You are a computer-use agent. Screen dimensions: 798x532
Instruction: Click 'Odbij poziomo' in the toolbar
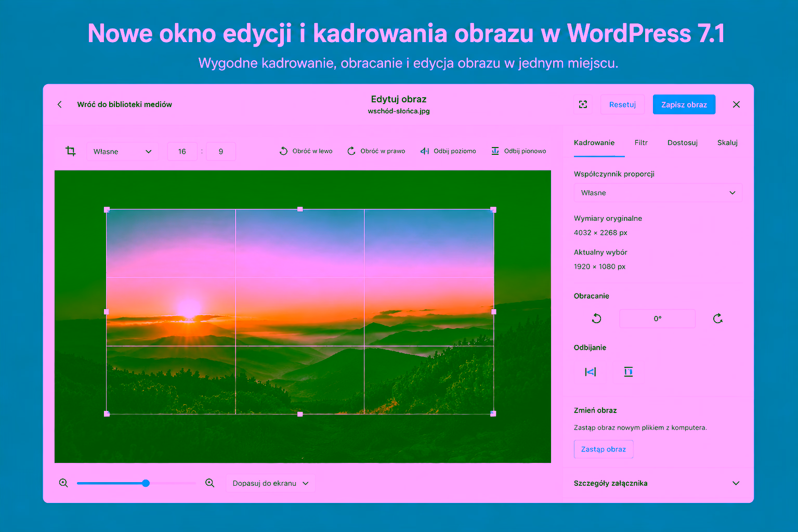448,151
